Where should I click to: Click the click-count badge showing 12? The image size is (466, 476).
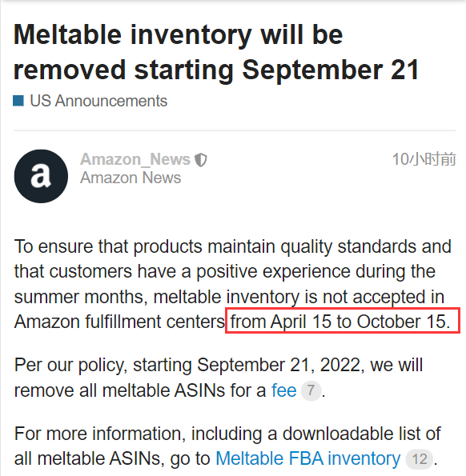[x=420, y=458]
